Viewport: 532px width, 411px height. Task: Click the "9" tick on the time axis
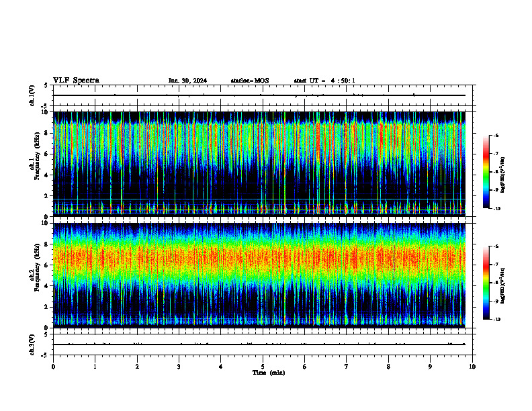click(x=430, y=367)
